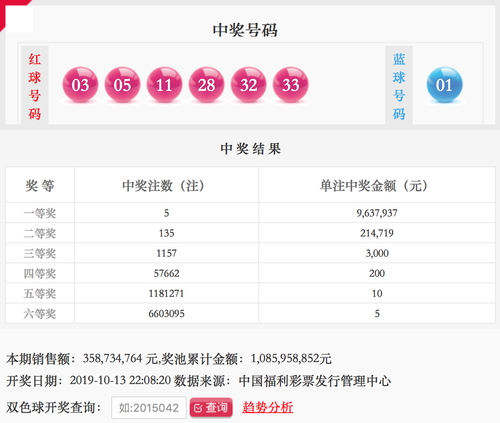Click the 蓝球号码 label
This screenshot has height=423, width=500.
tap(399, 86)
